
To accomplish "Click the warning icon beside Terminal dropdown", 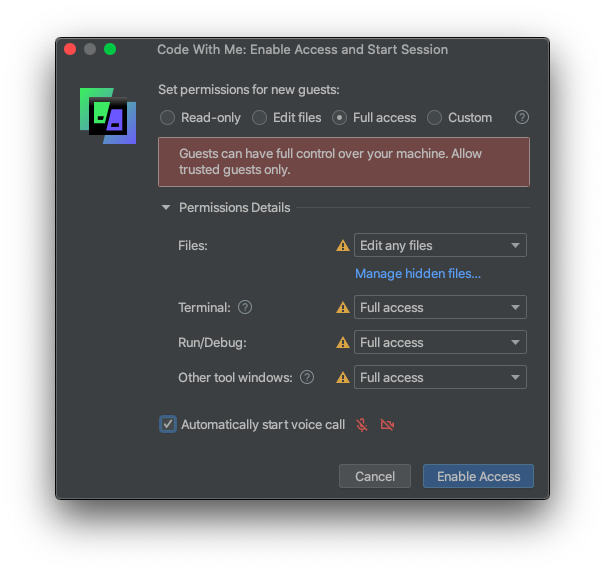I will click(343, 308).
